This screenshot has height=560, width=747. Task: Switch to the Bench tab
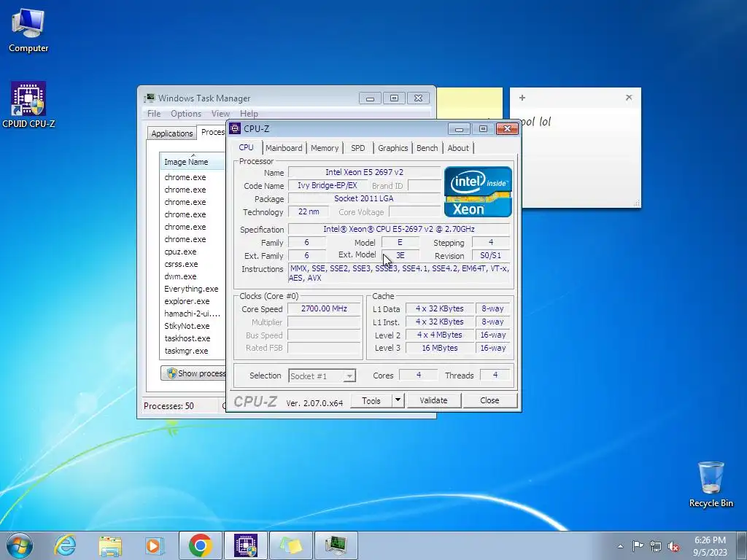tap(427, 147)
